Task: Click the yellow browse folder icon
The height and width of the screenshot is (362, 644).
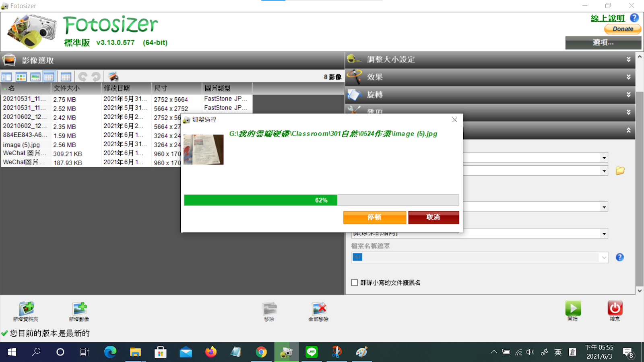Action: 620,171
